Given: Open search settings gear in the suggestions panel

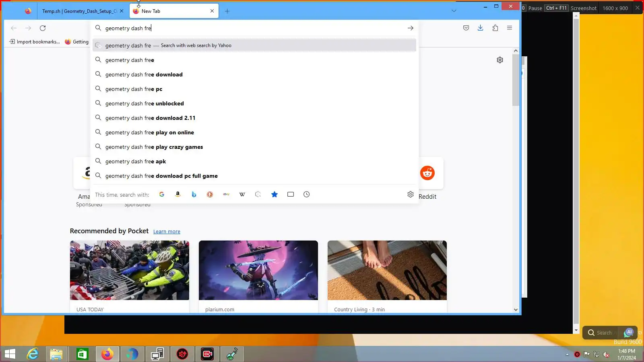Looking at the screenshot, I should tap(411, 194).
